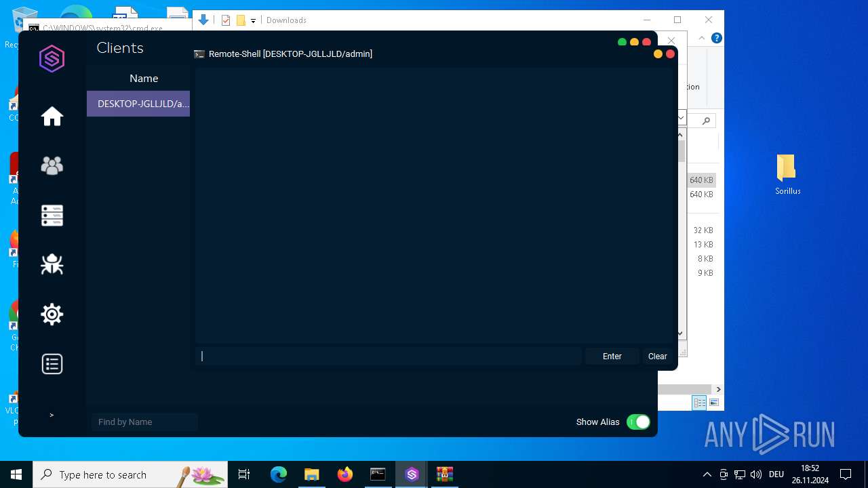Click the taskbar search box
Viewport: 868px width, 488px height.
130,474
